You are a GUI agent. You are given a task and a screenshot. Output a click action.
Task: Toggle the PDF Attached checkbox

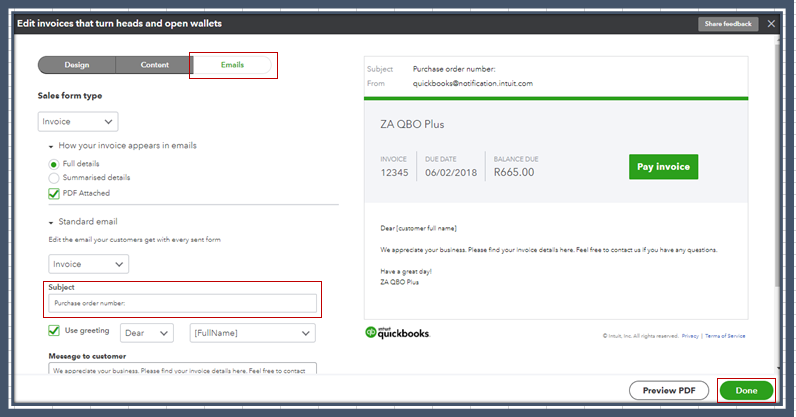click(54, 193)
